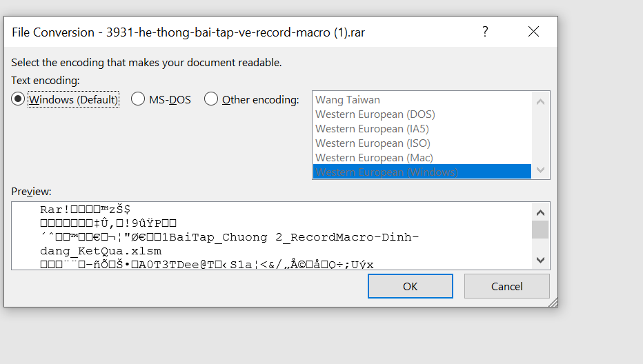Pick Western European (Mac) in the list

(x=374, y=158)
